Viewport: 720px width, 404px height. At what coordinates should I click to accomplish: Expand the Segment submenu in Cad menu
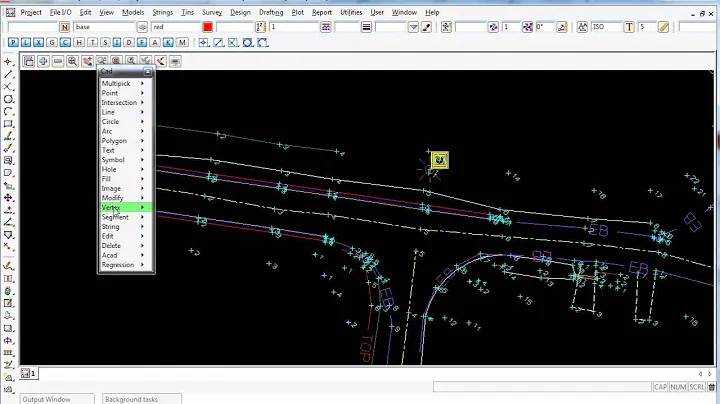coord(126,217)
